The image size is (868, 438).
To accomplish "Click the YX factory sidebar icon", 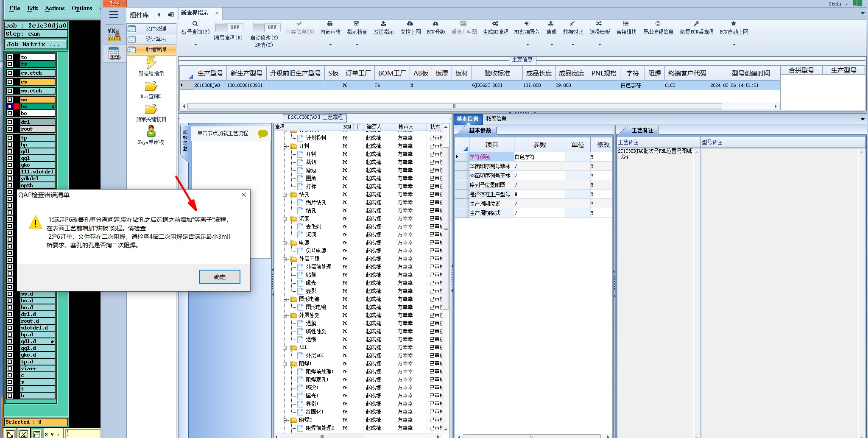I will 114,34.
